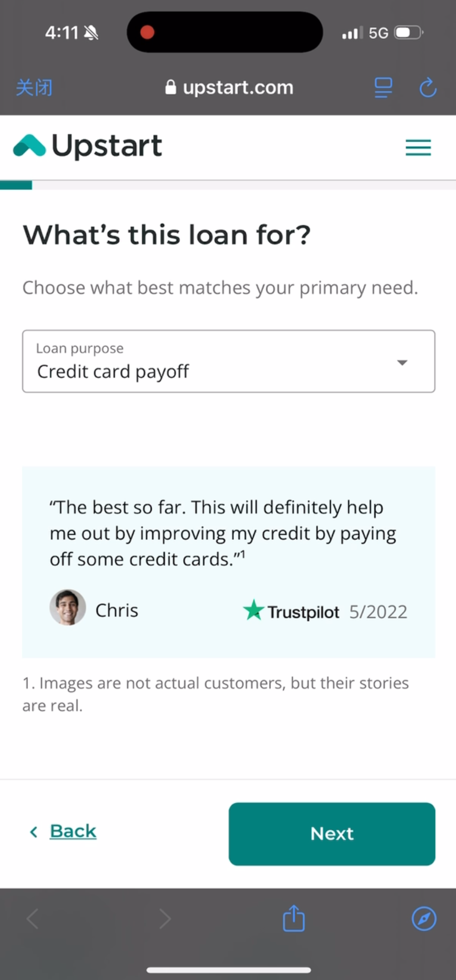Image resolution: width=456 pixels, height=980 pixels.
Task: Tap the recording indicator in status bar
Action: click(147, 32)
